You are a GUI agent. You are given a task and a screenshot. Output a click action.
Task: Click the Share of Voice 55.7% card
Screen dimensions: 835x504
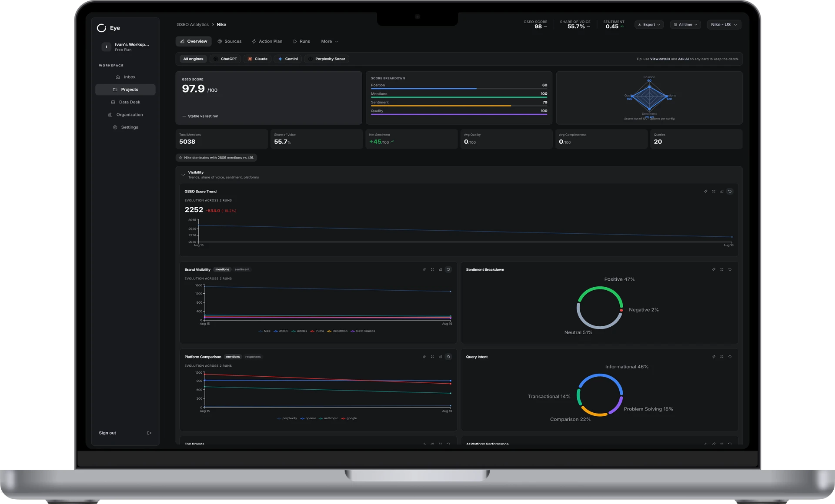pyautogui.click(x=317, y=139)
